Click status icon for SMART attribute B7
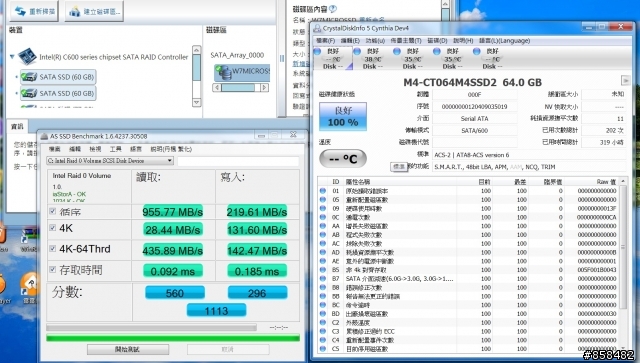This screenshot has width=640, height=363. (x=323, y=278)
